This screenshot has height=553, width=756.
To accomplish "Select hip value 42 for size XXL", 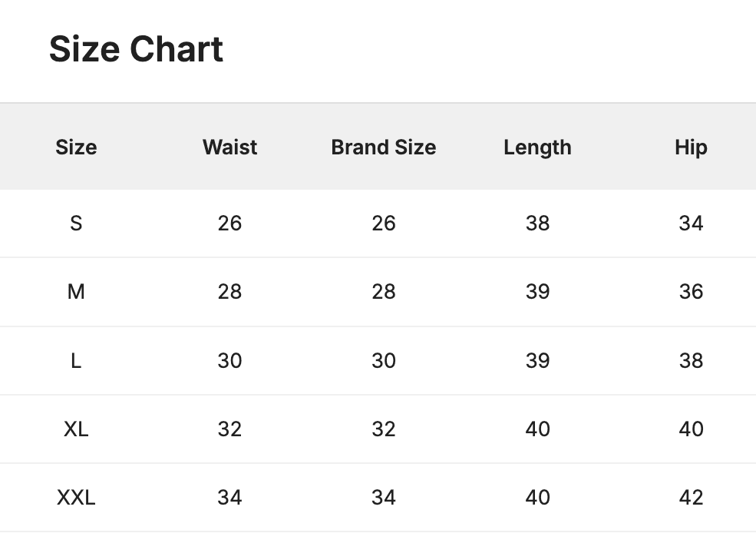I will click(x=691, y=498).
